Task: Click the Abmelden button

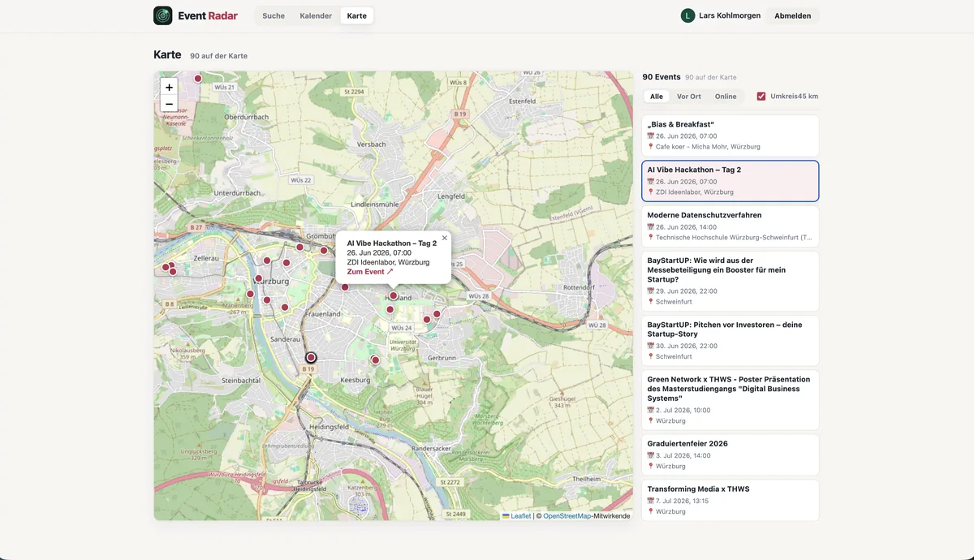Action: (793, 15)
